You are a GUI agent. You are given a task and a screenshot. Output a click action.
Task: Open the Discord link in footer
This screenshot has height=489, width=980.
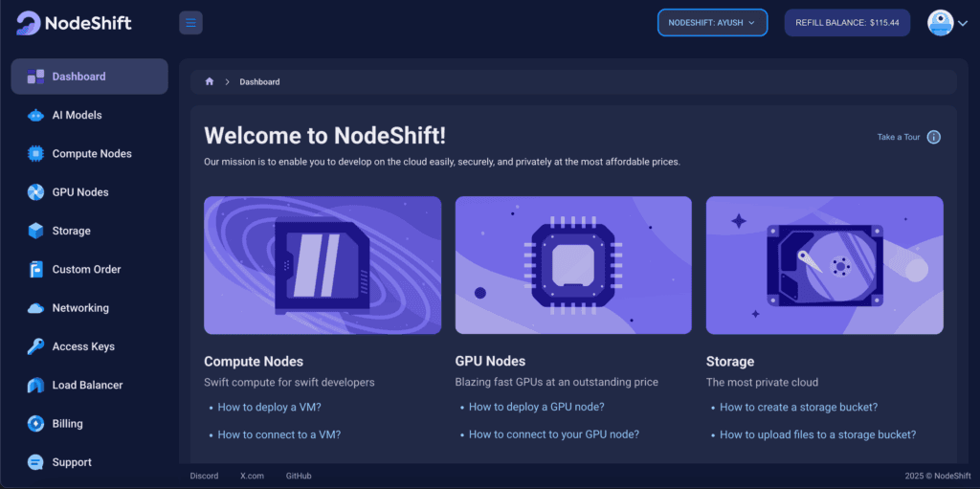click(x=205, y=476)
